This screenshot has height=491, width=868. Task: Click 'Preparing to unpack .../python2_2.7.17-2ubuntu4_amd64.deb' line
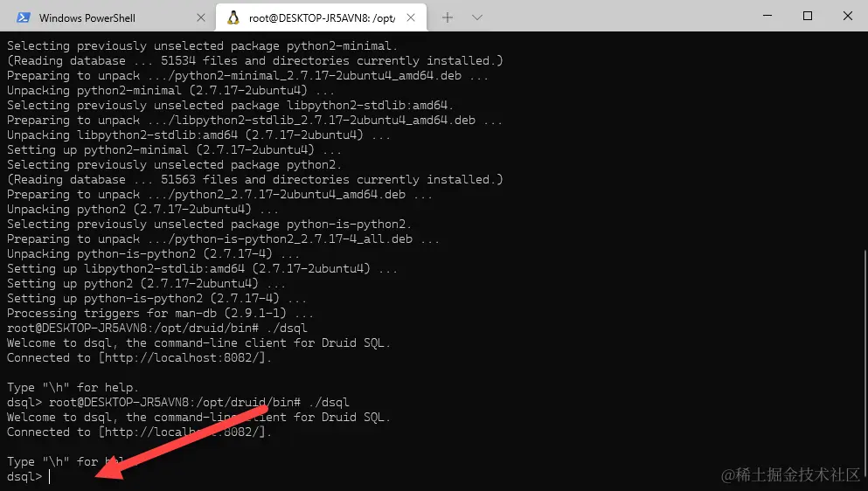click(219, 195)
